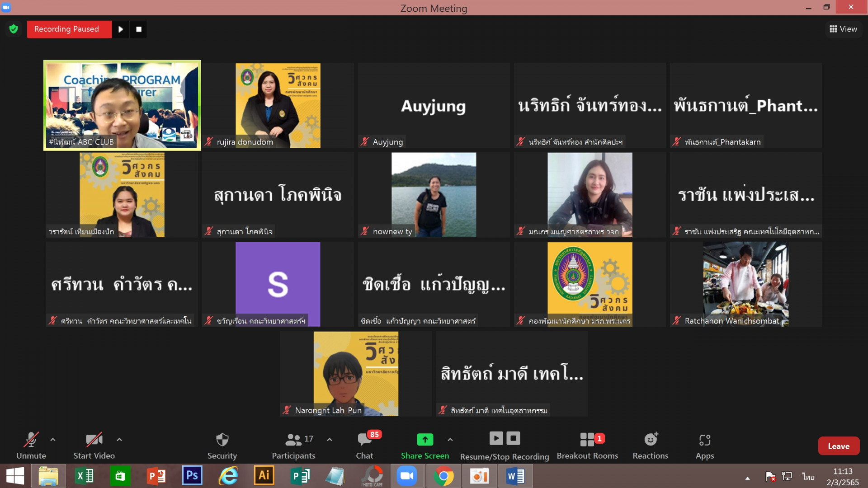
Task: Click the red Leave button
Action: tap(839, 446)
